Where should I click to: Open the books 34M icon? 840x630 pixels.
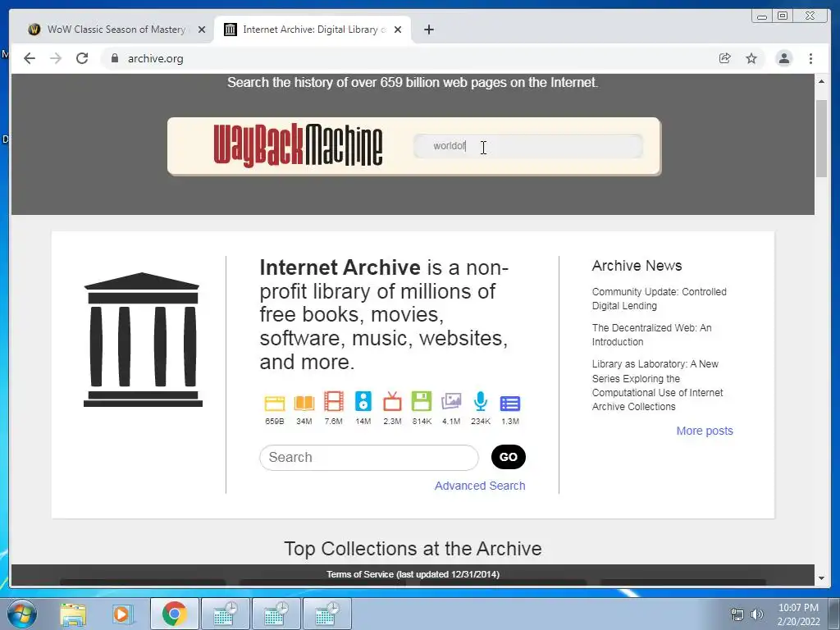pos(304,403)
